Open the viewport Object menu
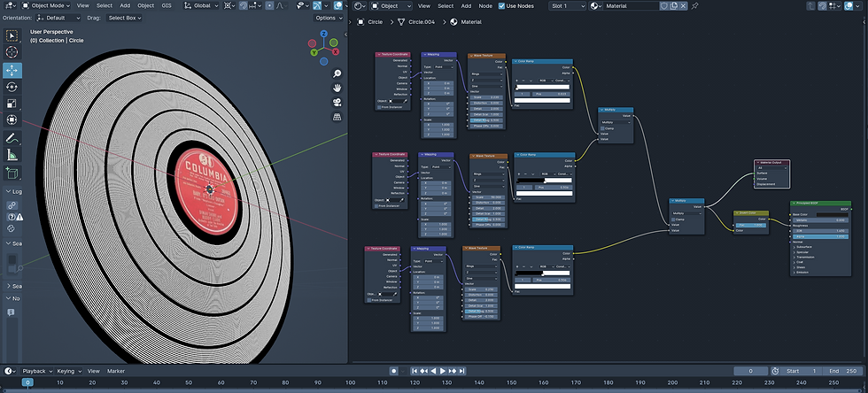 (145, 6)
